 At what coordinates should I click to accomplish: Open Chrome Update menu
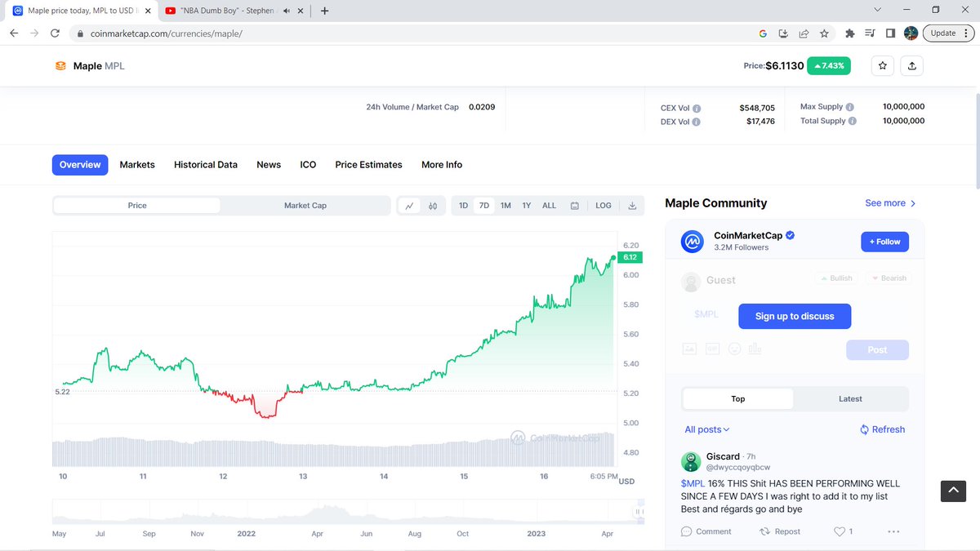click(947, 33)
